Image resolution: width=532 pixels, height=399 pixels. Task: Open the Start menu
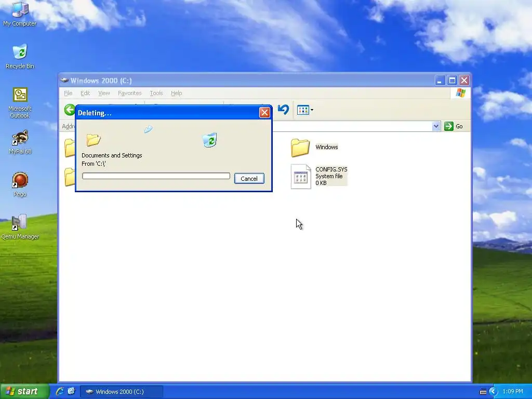[x=25, y=392]
